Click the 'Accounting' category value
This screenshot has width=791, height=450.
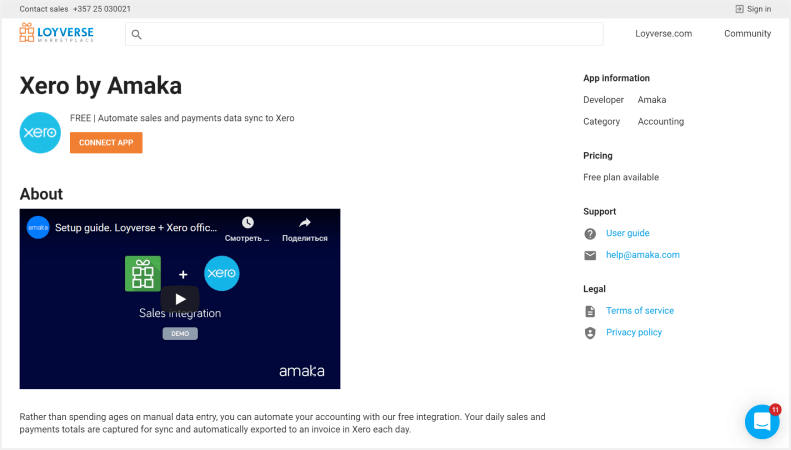tap(661, 122)
